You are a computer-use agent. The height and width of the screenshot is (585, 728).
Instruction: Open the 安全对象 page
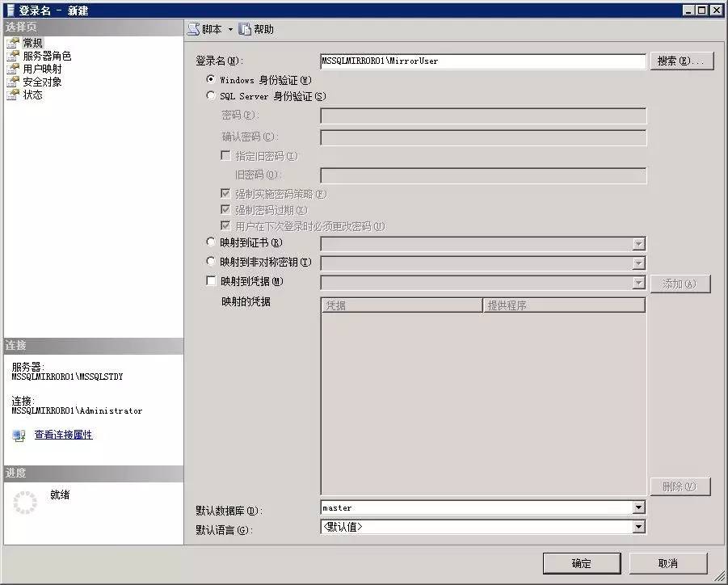[x=42, y=82]
